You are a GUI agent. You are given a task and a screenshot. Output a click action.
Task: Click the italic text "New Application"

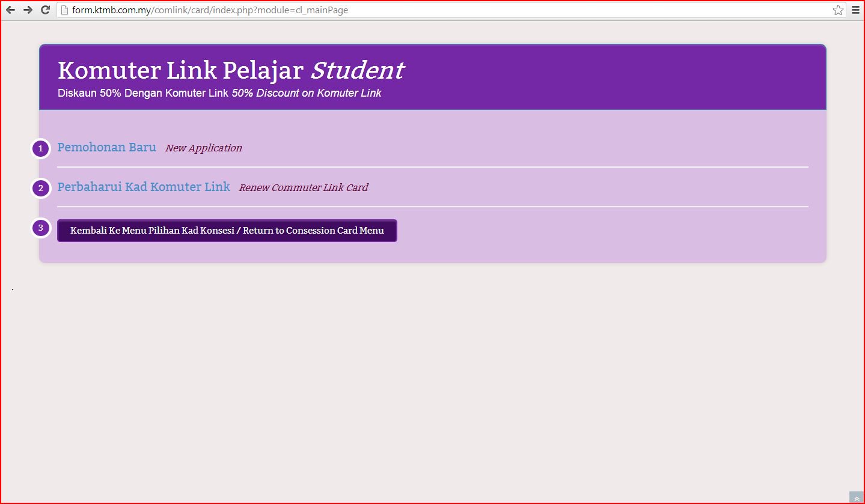204,148
